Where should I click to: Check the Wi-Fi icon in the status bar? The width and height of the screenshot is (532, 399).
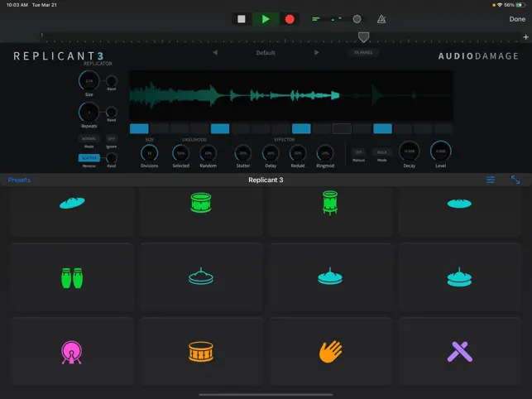pyautogui.click(x=500, y=5)
